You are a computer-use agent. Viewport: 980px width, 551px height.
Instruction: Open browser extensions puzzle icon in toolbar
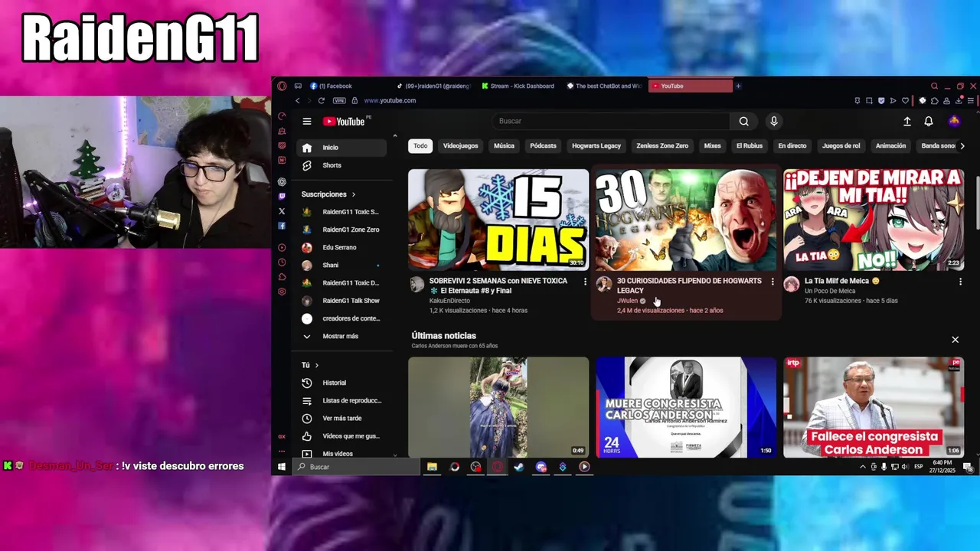click(934, 100)
